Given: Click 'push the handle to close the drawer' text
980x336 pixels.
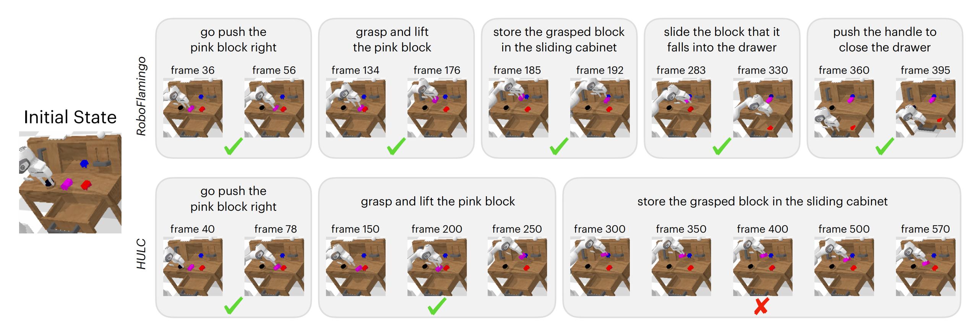Looking at the screenshot, I should pyautogui.click(x=885, y=39).
